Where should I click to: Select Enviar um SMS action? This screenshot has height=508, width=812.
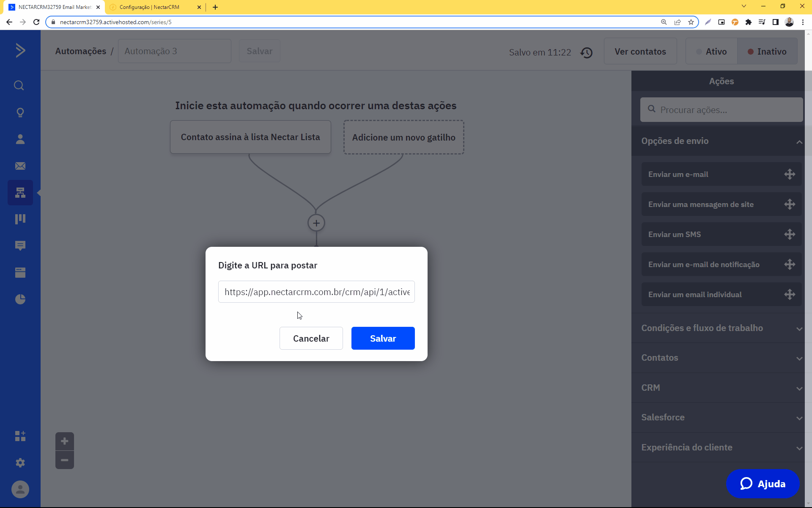(x=721, y=235)
